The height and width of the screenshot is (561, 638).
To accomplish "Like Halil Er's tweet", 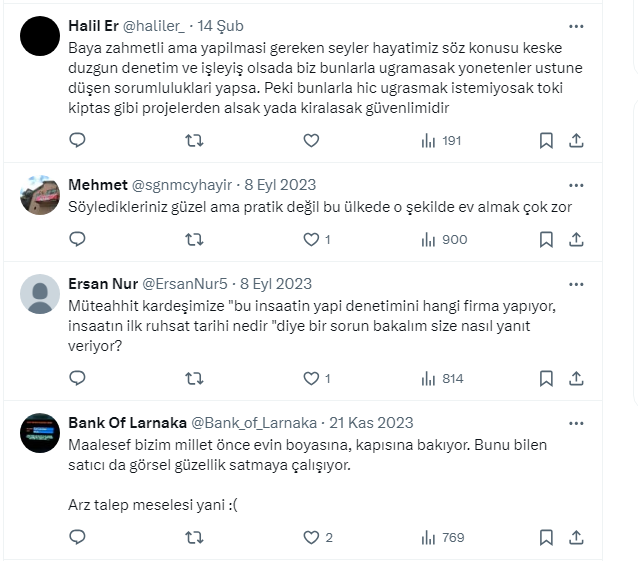I will [x=311, y=141].
